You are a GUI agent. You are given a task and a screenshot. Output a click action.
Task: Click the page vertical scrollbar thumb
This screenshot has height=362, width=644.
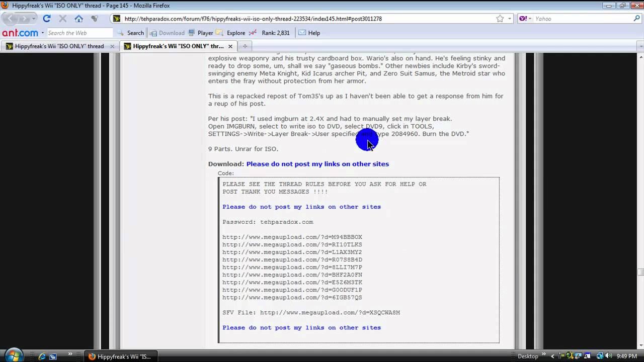[x=640, y=272]
